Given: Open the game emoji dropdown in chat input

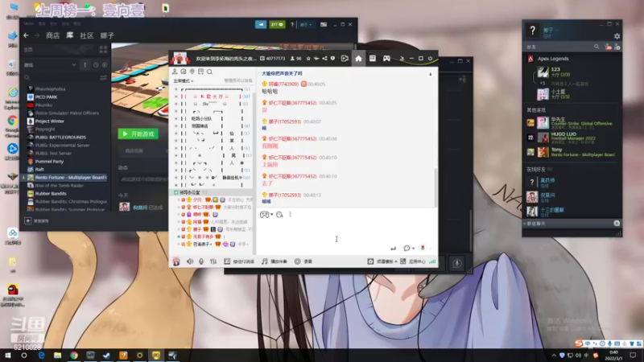Looking at the screenshot, I should tap(266, 215).
